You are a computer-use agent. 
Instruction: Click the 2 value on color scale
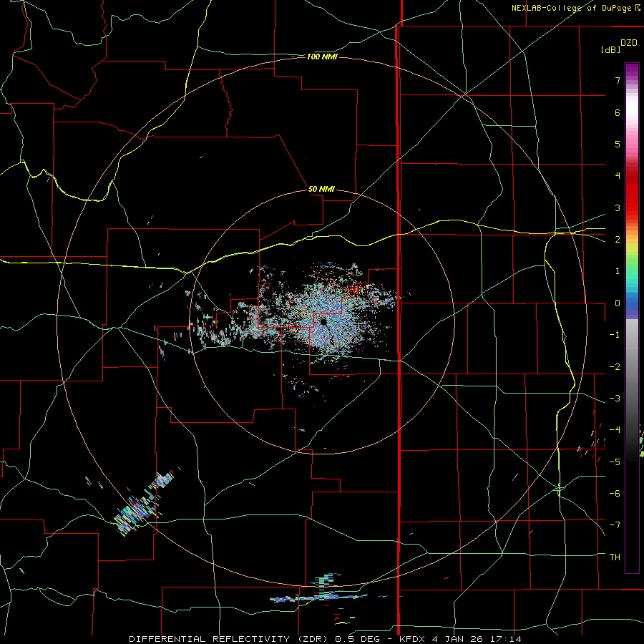click(618, 240)
